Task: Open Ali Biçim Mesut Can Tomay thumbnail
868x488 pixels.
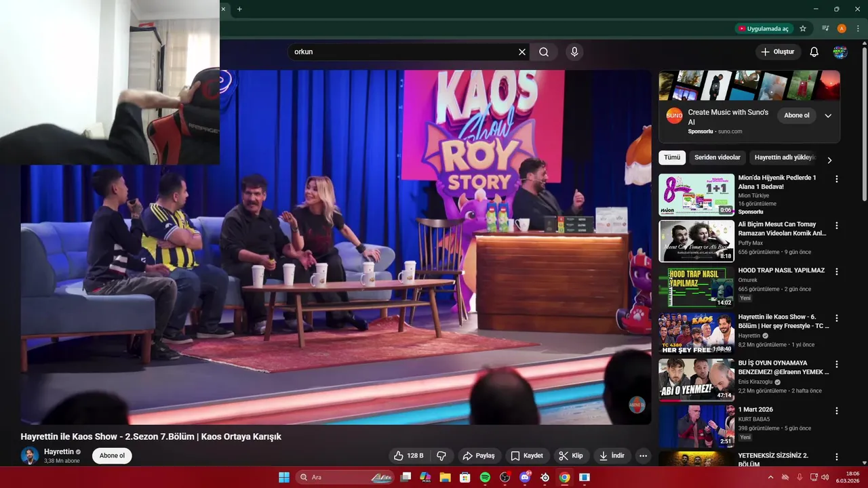Action: pos(696,241)
